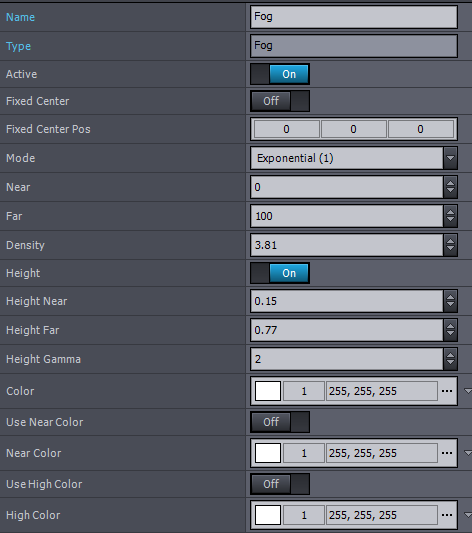This screenshot has width=472, height=533.
Task: Enable the Fixed Center toggle
Action: click(x=280, y=101)
